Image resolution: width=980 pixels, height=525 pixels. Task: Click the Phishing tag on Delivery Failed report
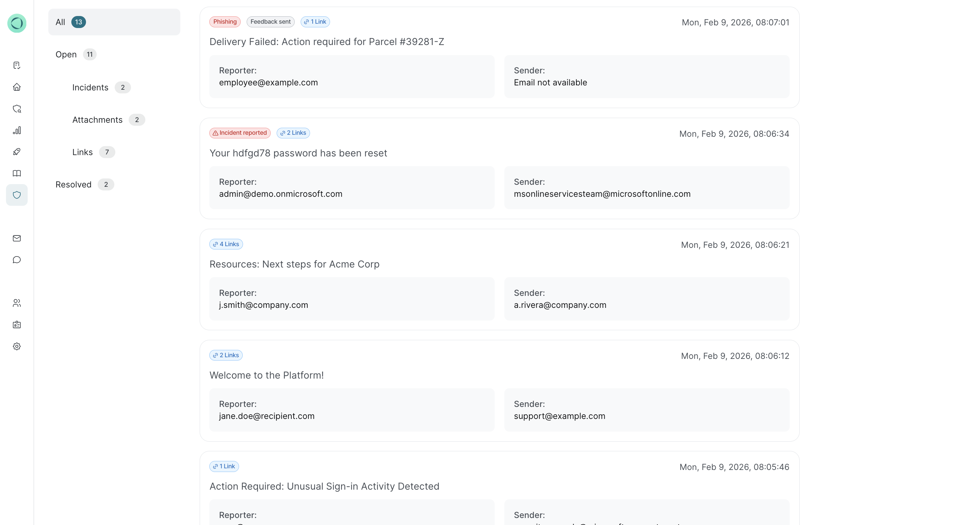tap(225, 22)
